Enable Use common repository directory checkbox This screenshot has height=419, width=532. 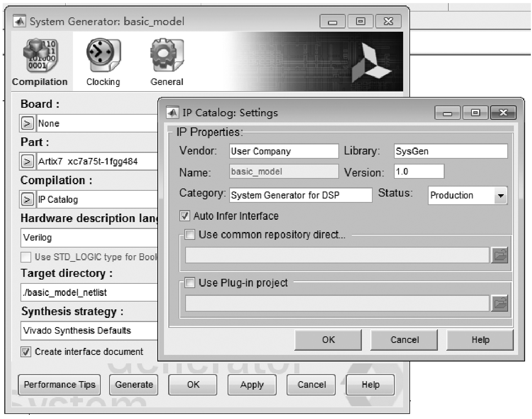pyautogui.click(x=190, y=234)
